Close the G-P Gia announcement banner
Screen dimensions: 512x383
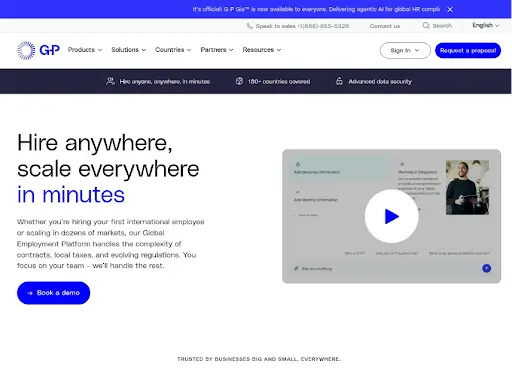[x=450, y=9]
